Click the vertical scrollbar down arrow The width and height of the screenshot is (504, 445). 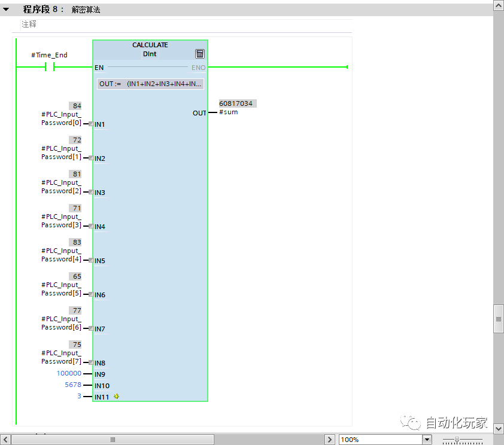tap(499, 428)
